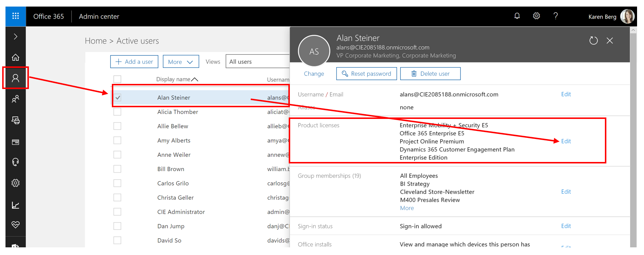Viewport: 644px width, 255px height.
Task: Open the Groups icon in the sidebar
Action: 15,99
